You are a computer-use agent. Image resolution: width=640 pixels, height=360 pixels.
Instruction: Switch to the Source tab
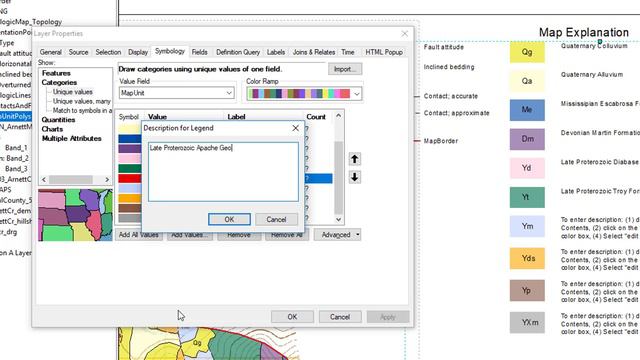click(x=78, y=52)
